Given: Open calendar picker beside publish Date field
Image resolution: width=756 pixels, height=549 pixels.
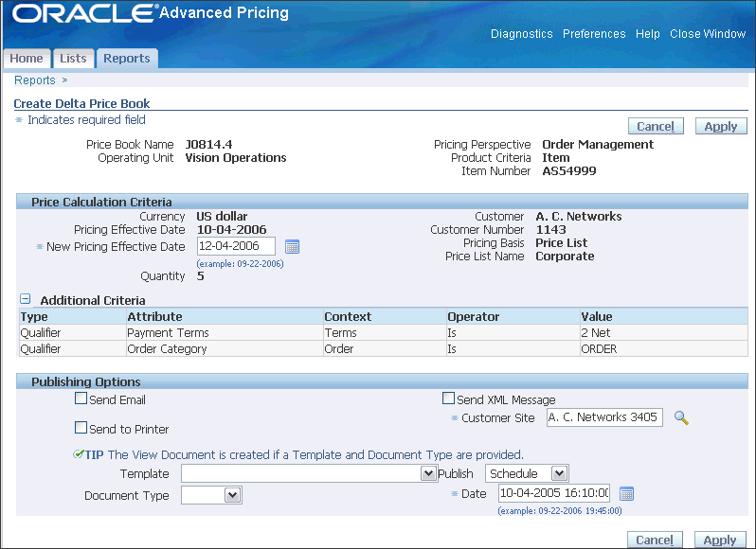Looking at the screenshot, I should coord(626,493).
